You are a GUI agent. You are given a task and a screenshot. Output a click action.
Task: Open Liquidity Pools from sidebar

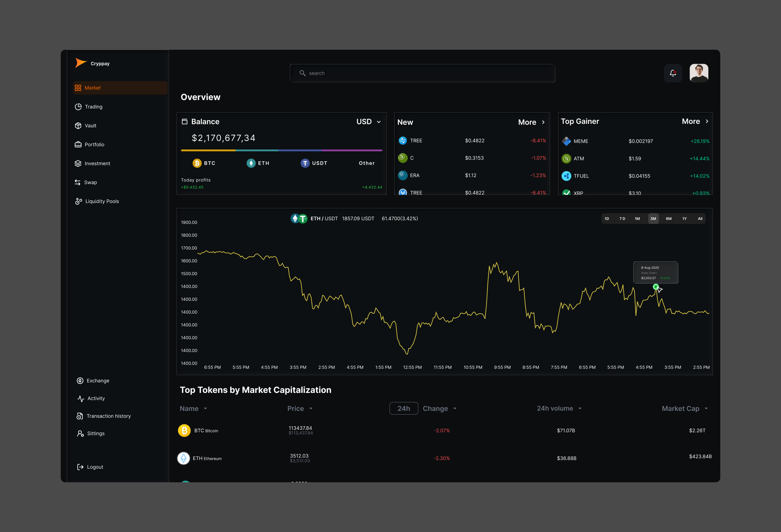click(x=102, y=201)
